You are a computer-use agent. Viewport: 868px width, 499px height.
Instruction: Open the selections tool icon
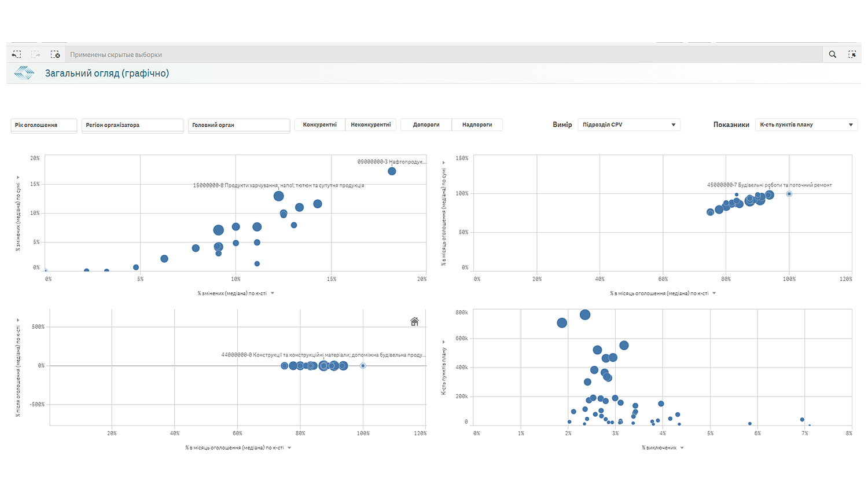point(852,54)
